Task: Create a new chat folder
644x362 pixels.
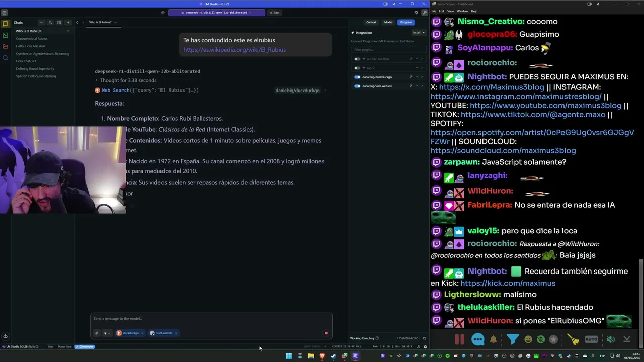Action: (59, 22)
